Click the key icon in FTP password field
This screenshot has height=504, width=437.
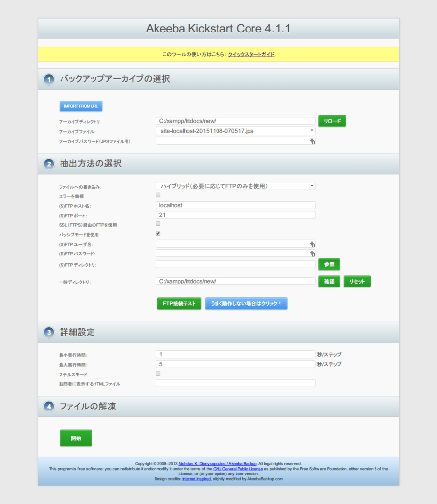tap(312, 254)
